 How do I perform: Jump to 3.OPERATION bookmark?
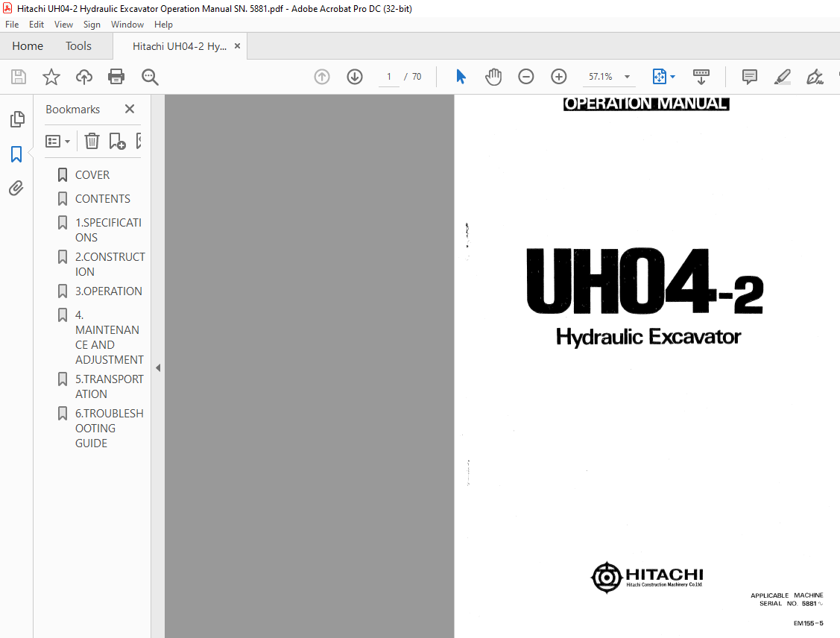(109, 291)
